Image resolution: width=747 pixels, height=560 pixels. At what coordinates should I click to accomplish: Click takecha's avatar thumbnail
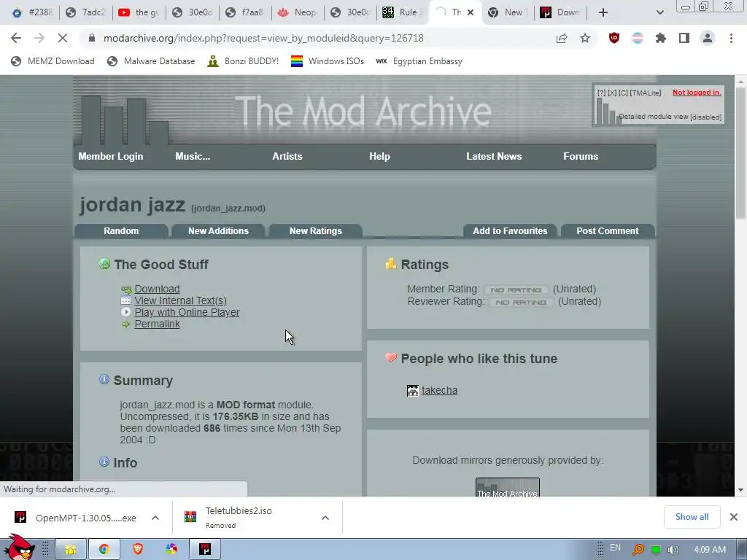point(413,391)
